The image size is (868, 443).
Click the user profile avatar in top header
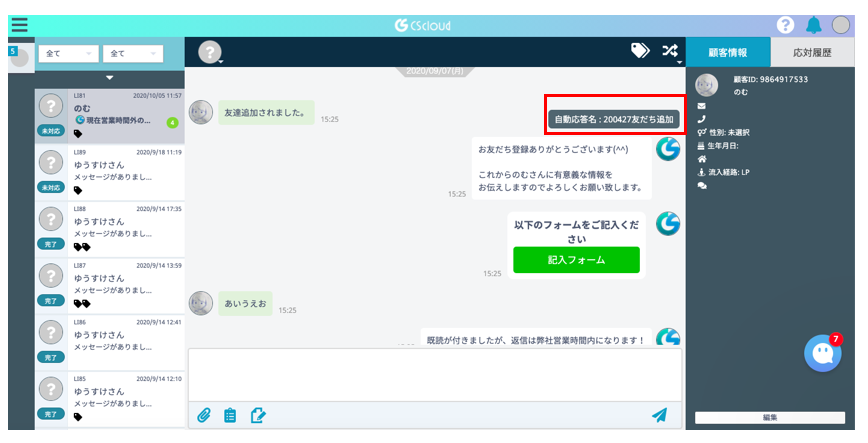(841, 25)
